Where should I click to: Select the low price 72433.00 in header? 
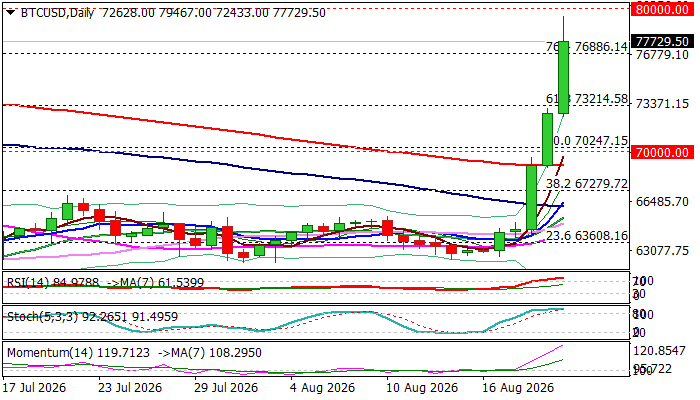pos(242,13)
